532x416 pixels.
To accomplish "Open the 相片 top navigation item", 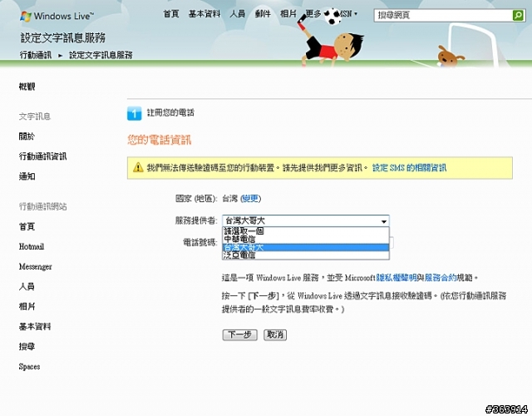I will point(288,14).
